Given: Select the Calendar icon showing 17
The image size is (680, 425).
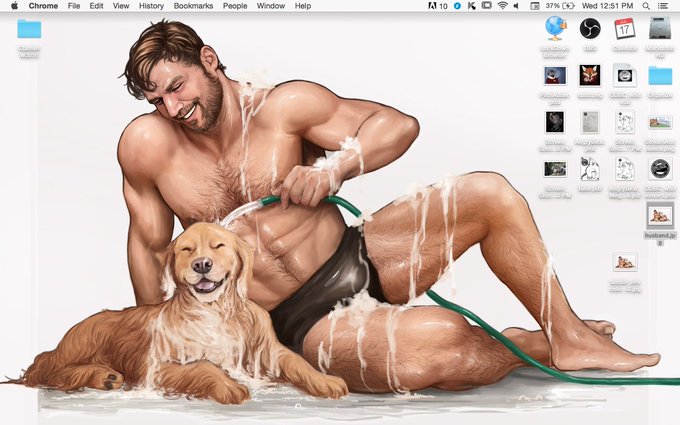Looking at the screenshot, I should [624, 29].
